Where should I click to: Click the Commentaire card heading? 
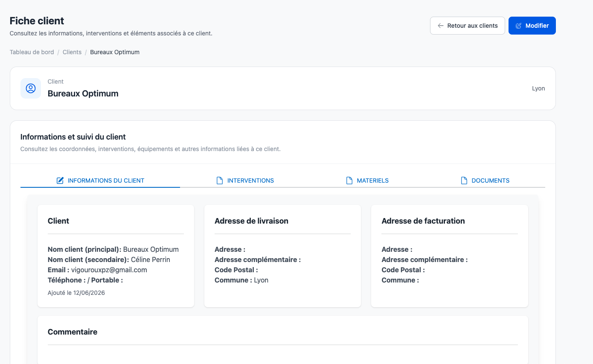pyautogui.click(x=73, y=332)
